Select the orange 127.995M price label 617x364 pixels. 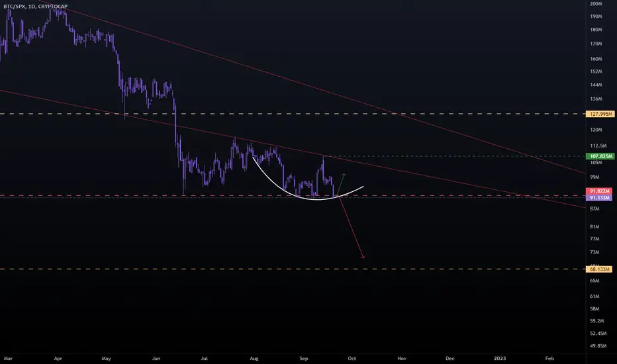point(600,114)
